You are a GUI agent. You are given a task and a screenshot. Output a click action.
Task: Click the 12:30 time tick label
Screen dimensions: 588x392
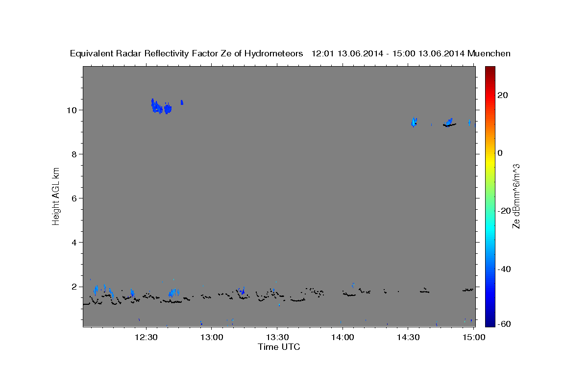click(x=146, y=337)
